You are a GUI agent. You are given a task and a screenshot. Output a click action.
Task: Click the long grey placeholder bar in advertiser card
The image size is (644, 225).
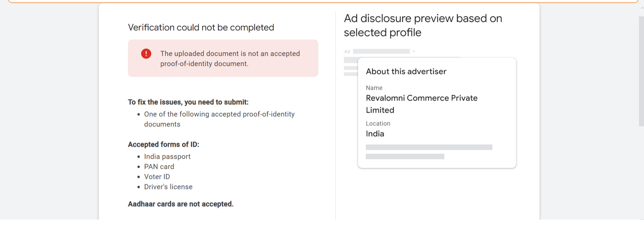coord(429,147)
